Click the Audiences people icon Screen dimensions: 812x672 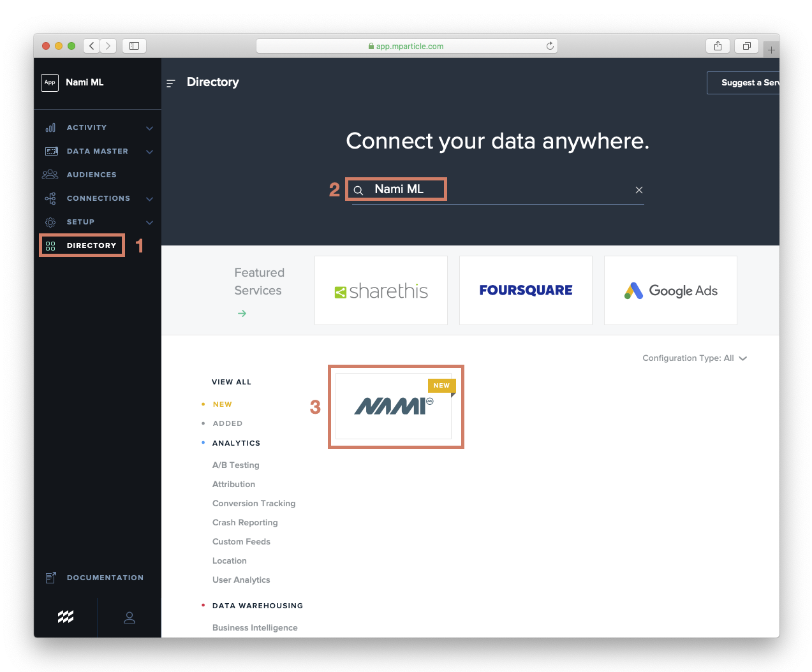[x=50, y=174]
